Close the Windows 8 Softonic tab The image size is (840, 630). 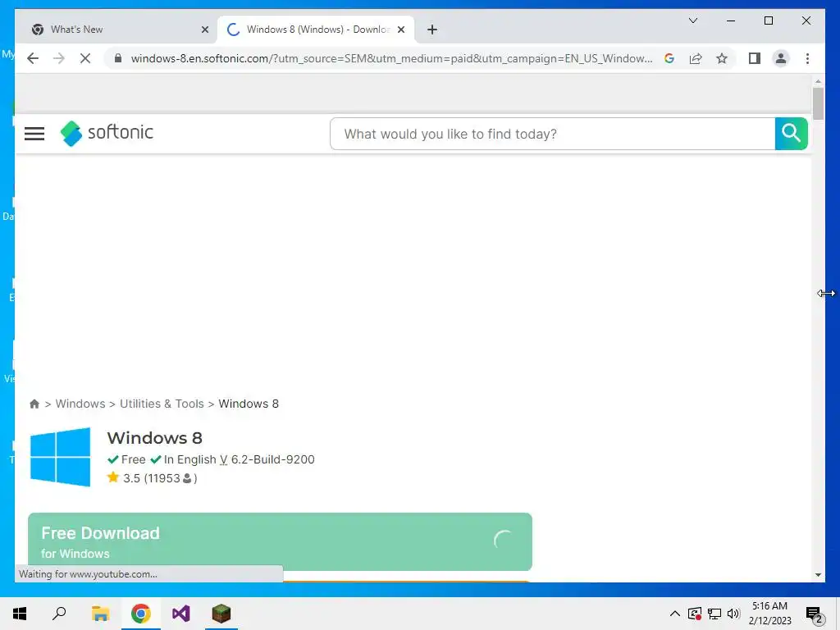[400, 30]
